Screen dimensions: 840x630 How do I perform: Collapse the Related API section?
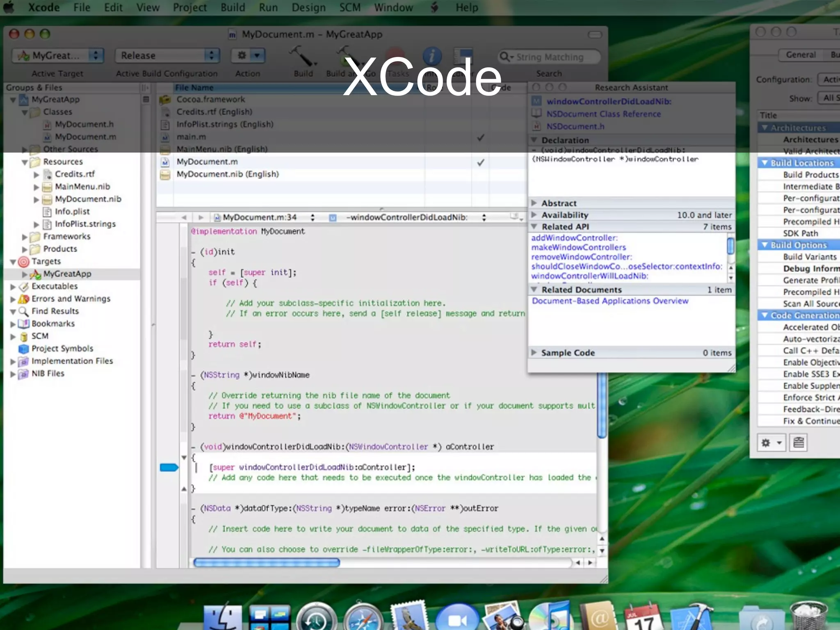coord(534,226)
